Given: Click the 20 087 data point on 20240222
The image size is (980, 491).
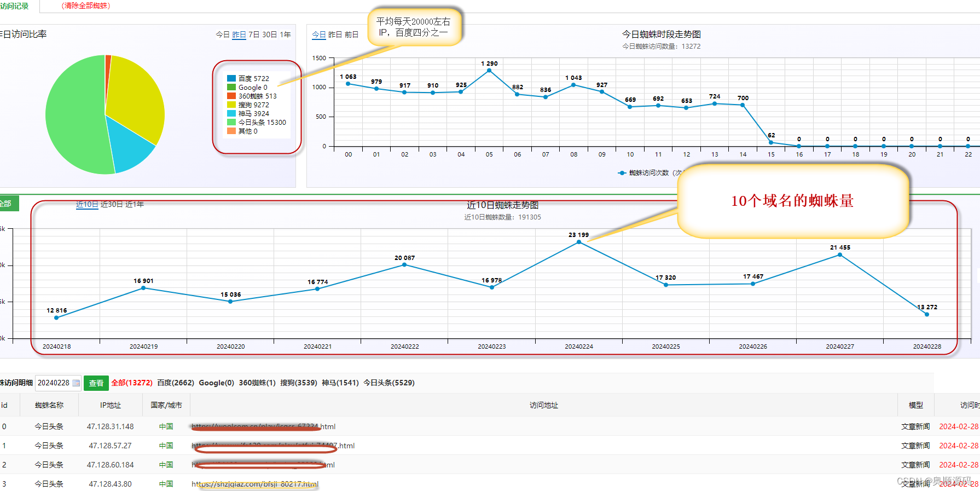Looking at the screenshot, I should coord(404,264).
